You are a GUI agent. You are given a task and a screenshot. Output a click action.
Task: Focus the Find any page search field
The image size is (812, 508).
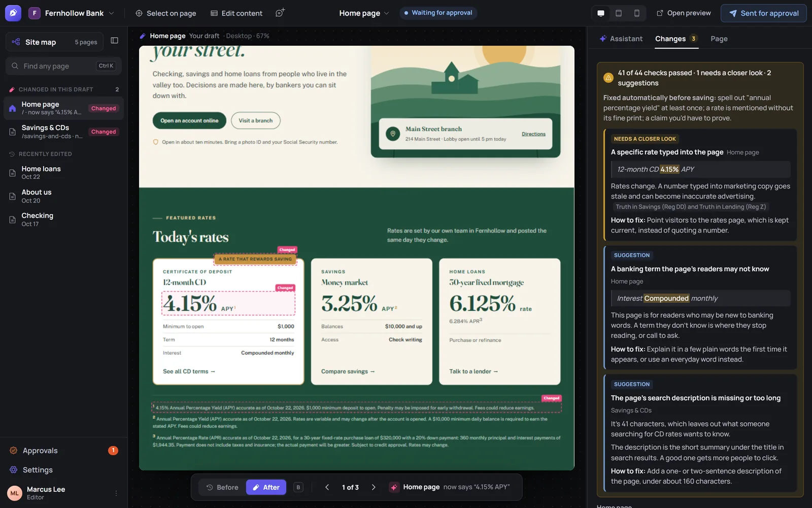[x=63, y=66]
